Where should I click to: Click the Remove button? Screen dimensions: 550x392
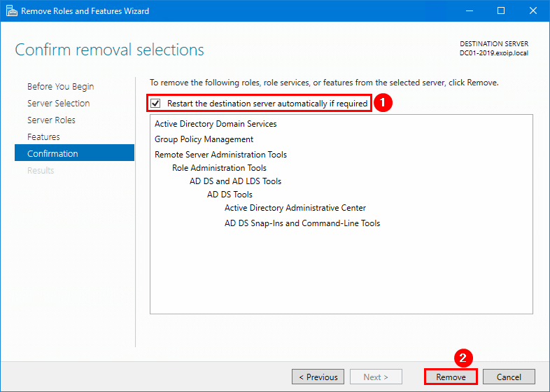[x=451, y=377]
